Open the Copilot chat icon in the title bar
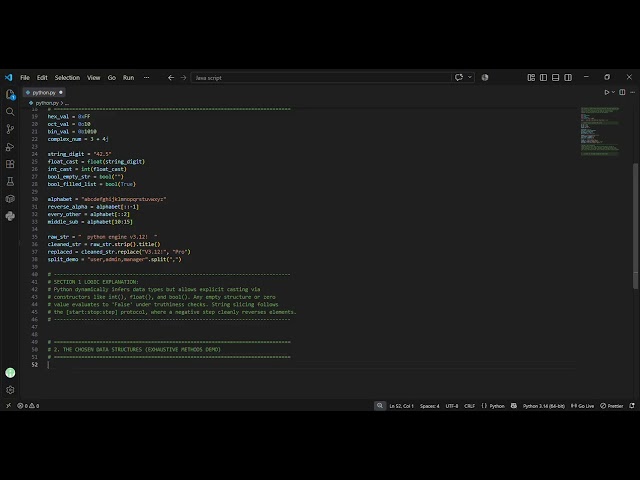Image resolution: width=640 pixels, height=480 pixels. [459, 78]
